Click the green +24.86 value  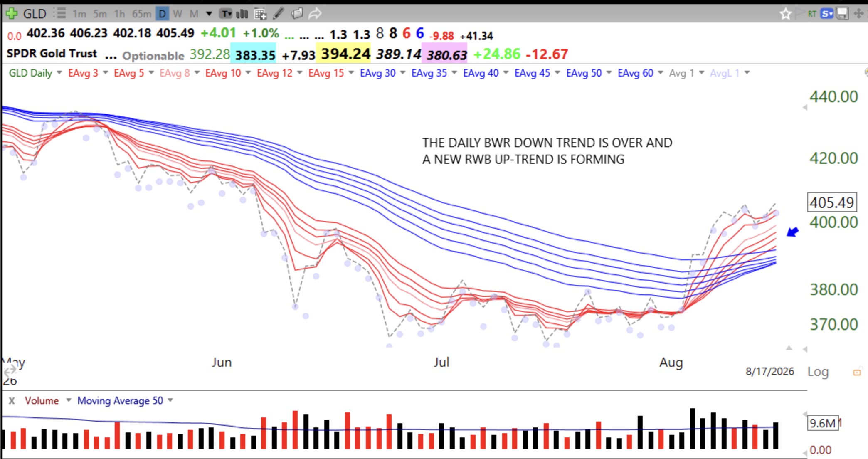click(x=497, y=54)
